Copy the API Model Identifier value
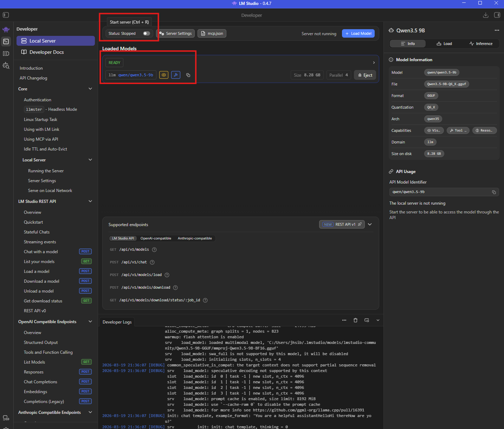The image size is (504, 429). pyautogui.click(x=494, y=192)
